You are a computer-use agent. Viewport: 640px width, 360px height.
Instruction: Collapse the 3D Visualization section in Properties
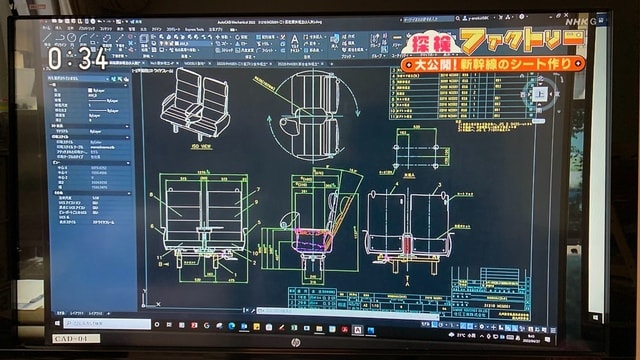click(x=127, y=127)
